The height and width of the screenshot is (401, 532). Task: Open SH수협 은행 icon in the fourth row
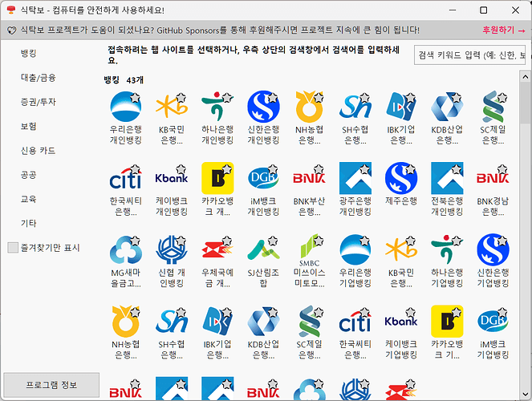click(x=172, y=322)
